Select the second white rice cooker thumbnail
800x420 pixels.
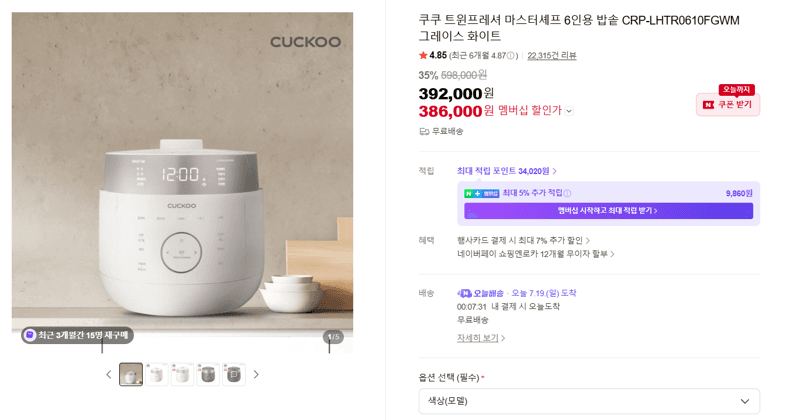157,375
